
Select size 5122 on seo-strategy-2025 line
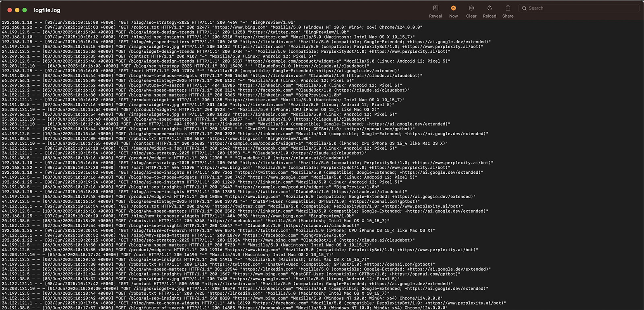[x=230, y=80]
